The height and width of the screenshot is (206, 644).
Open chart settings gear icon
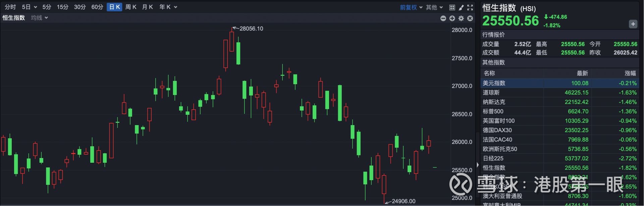click(461, 18)
